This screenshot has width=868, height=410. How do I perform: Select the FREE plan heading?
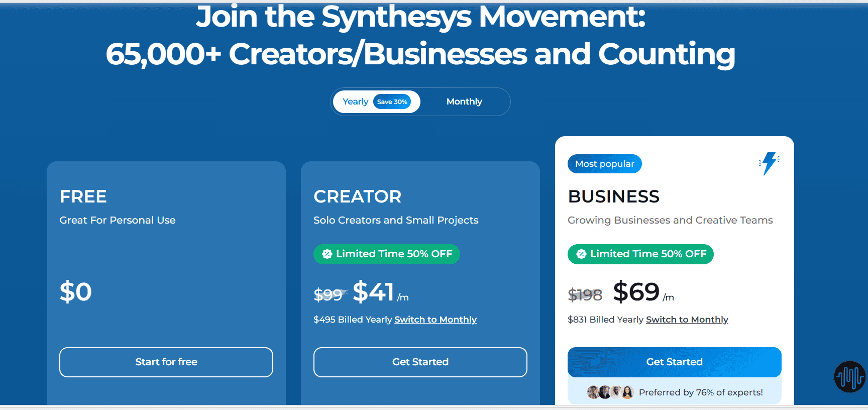click(x=83, y=196)
